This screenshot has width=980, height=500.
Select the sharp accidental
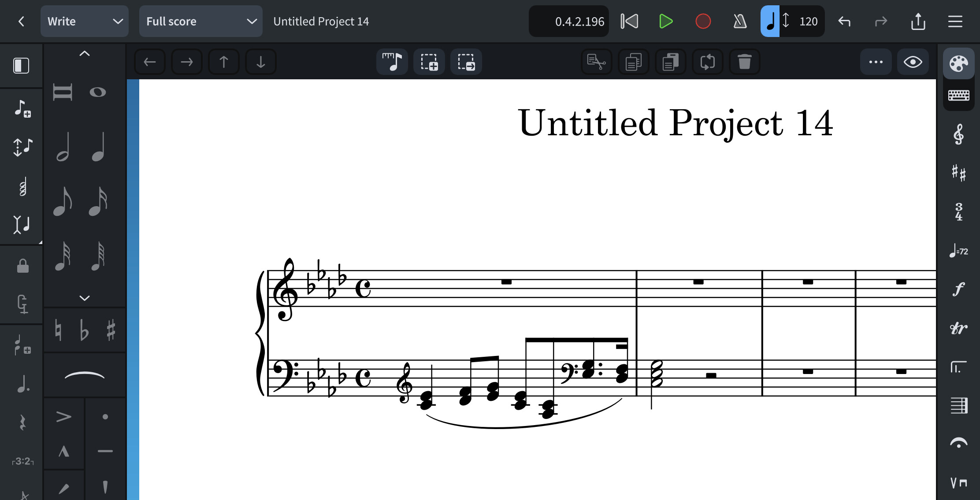(111, 330)
